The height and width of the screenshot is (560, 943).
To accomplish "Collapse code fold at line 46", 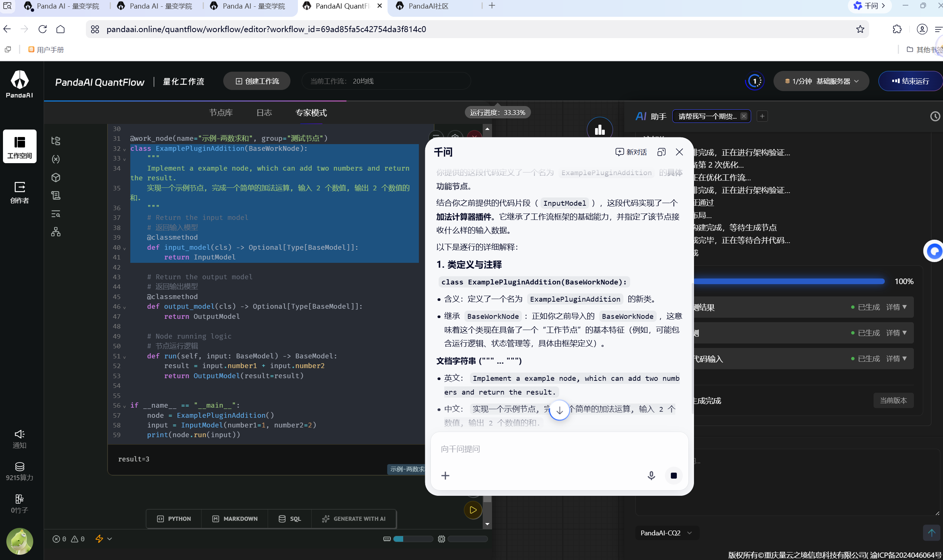I will pyautogui.click(x=125, y=308).
